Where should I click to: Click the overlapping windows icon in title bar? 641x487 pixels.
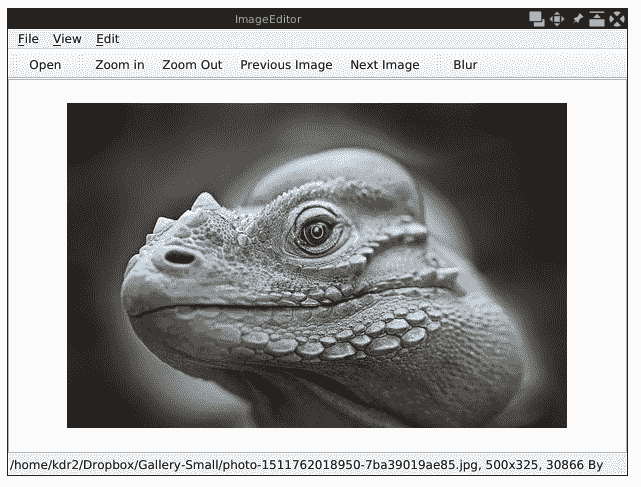tap(537, 18)
